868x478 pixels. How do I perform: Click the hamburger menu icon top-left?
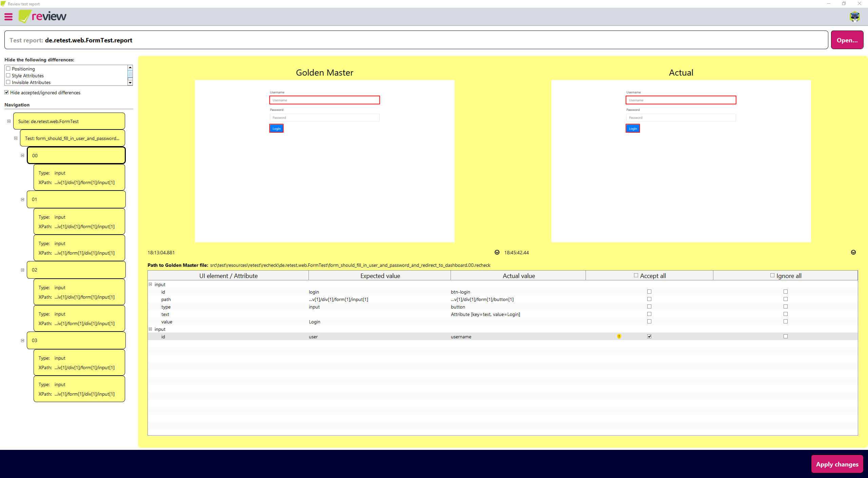(9, 16)
